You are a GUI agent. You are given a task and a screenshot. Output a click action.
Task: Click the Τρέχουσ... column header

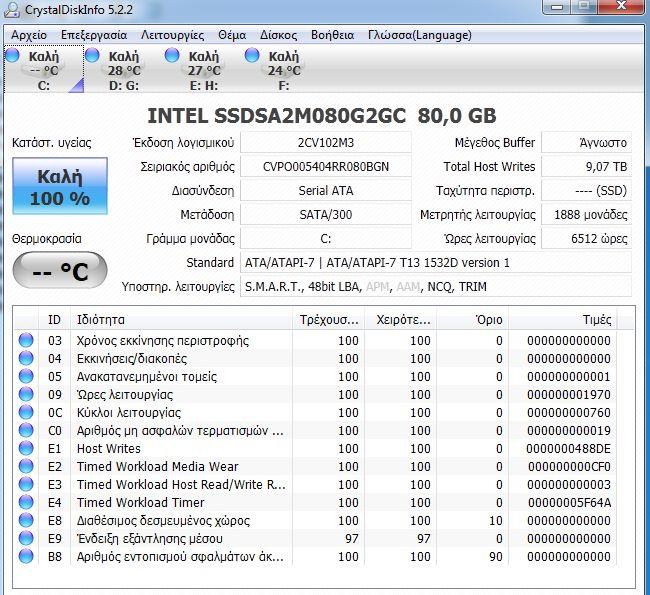click(x=329, y=320)
